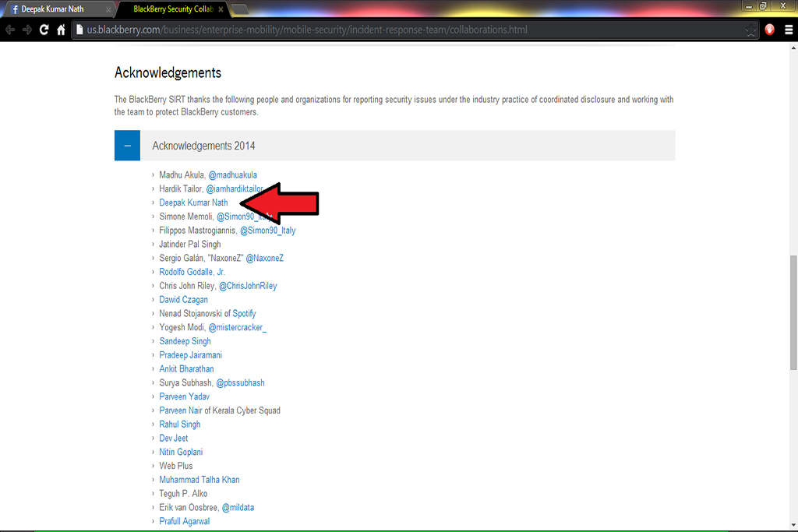
Task: Click the Web Plus list entry
Action: (x=175, y=466)
